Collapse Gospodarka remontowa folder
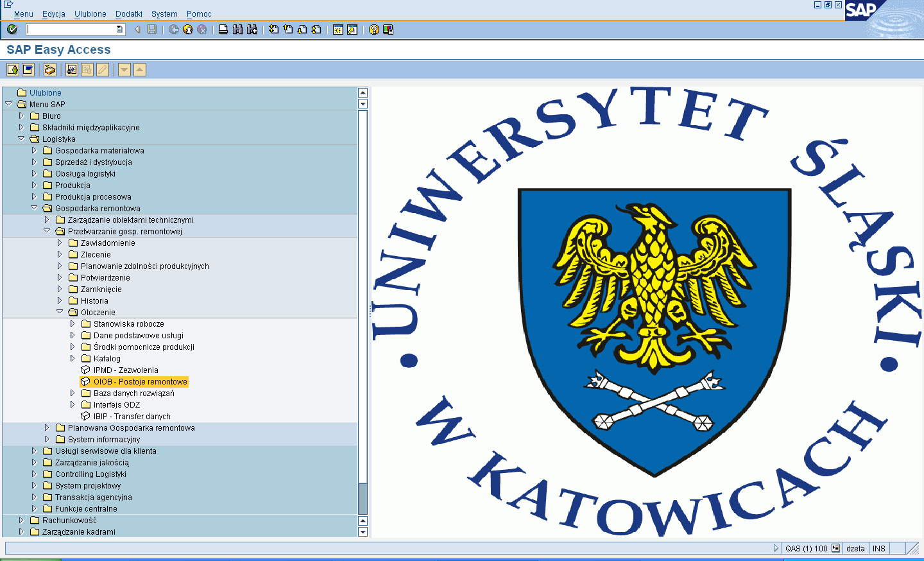 [x=34, y=208]
